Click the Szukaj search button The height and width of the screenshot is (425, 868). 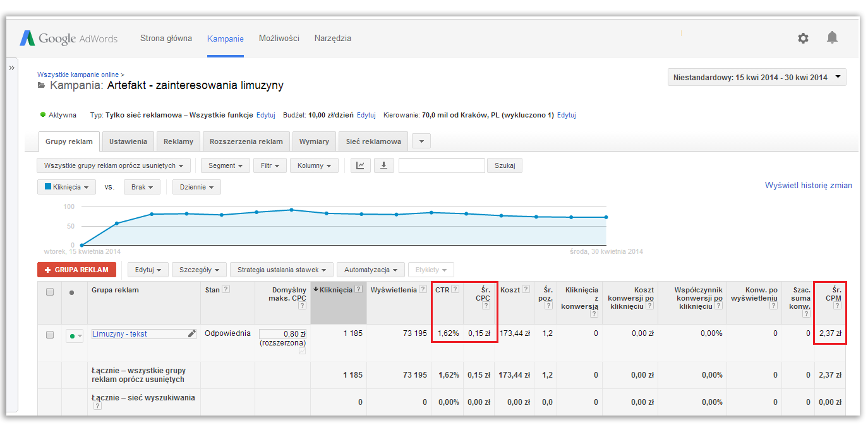pyautogui.click(x=505, y=165)
